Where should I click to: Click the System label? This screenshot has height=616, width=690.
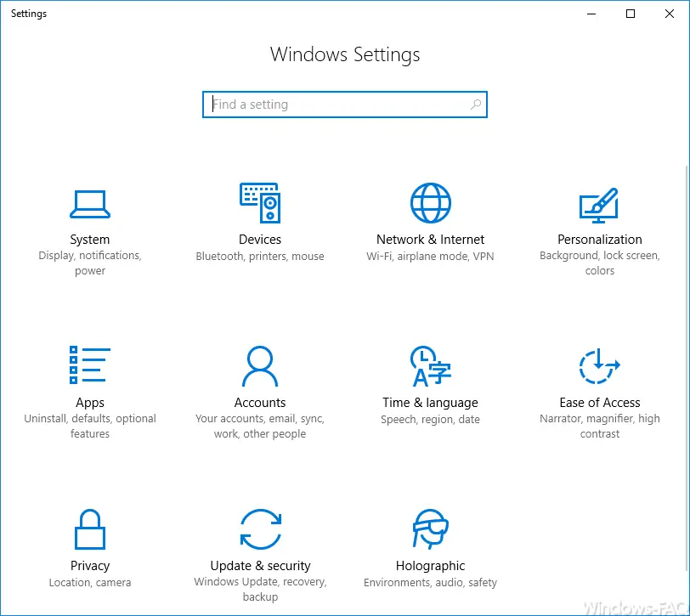coord(90,240)
